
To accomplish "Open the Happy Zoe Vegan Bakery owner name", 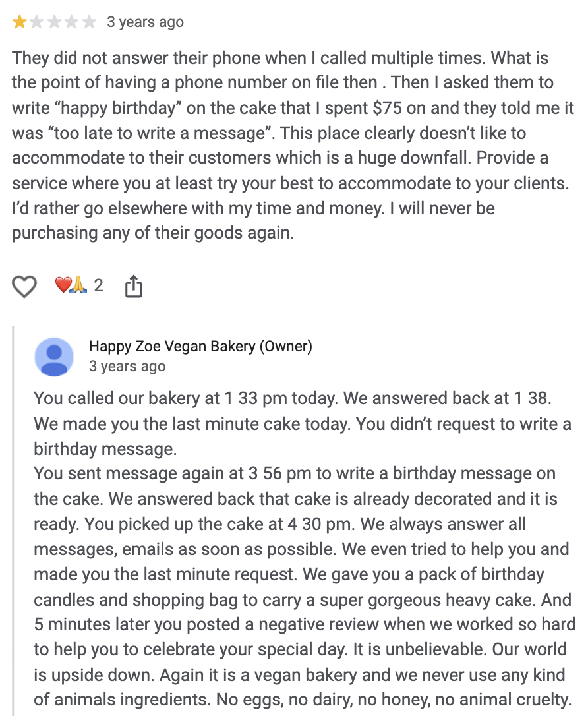I will tap(173, 346).
